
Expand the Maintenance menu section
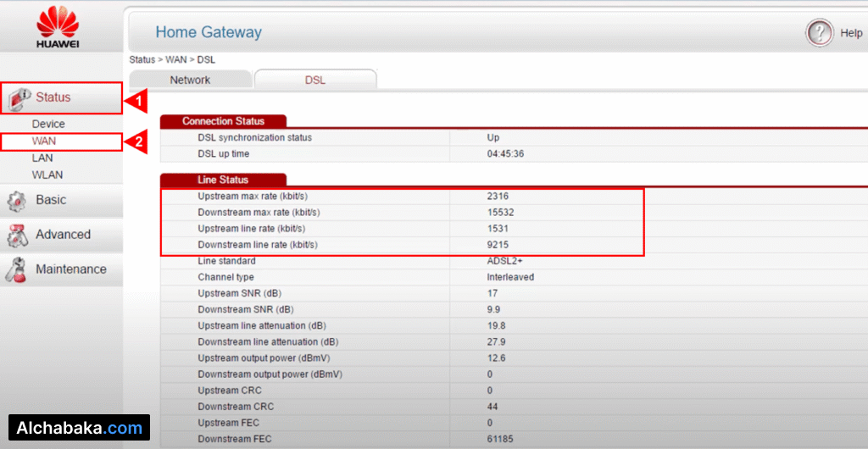click(x=70, y=269)
